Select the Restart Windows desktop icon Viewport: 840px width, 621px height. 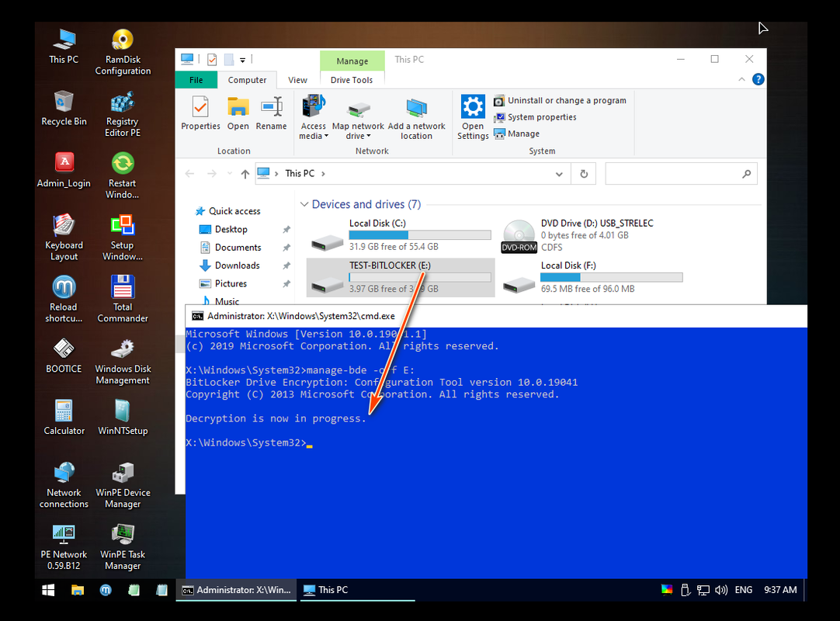click(x=123, y=175)
